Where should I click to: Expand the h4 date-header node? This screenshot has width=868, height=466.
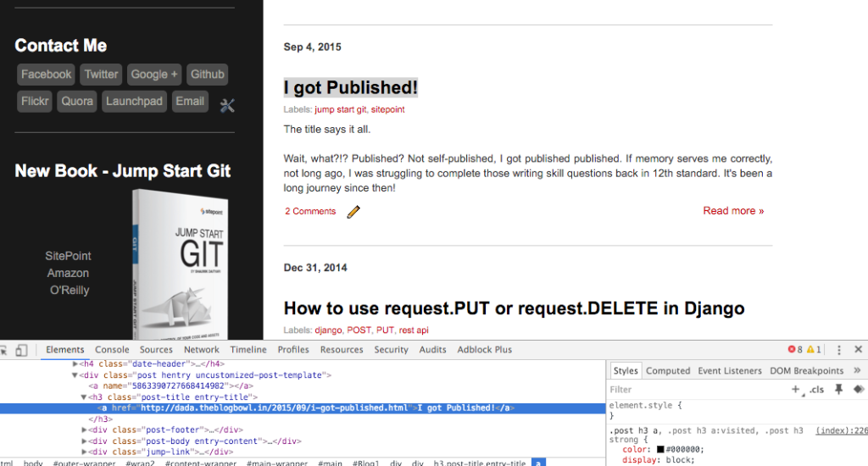tap(75, 363)
